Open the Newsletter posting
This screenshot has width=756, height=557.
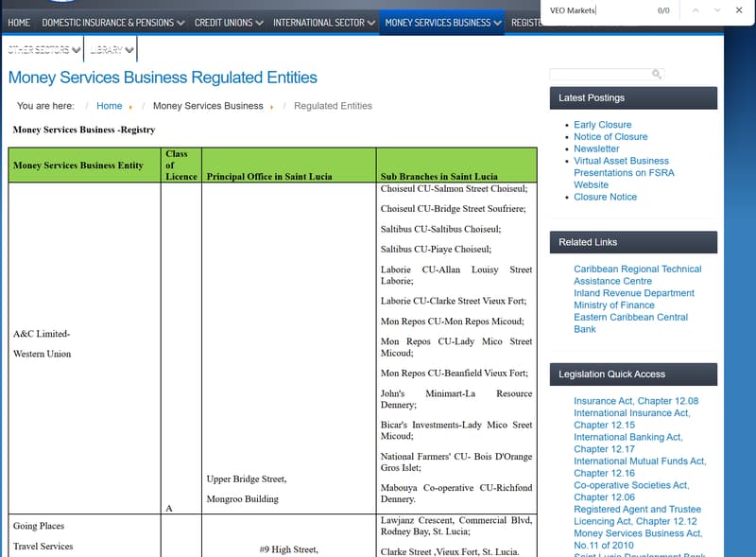(x=596, y=148)
